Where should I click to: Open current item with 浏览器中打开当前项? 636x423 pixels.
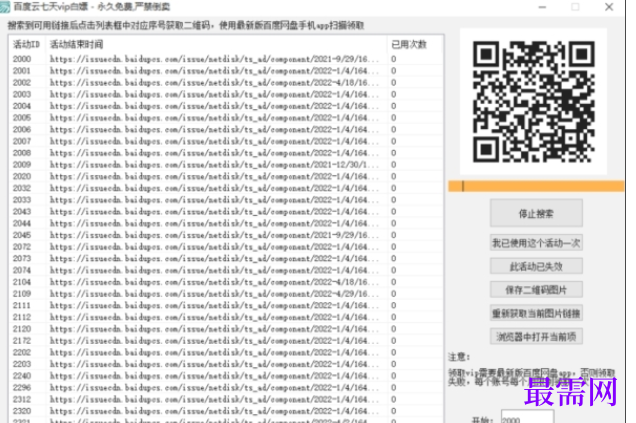(536, 337)
